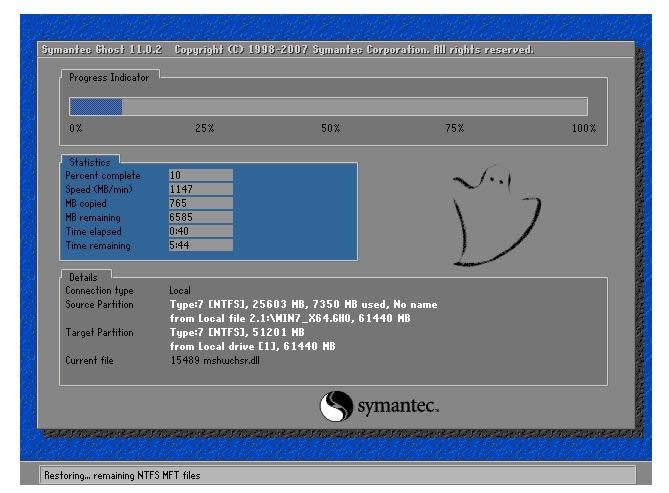Click the Statistics group label
Viewport: 669px width, 493px height.
(x=90, y=162)
